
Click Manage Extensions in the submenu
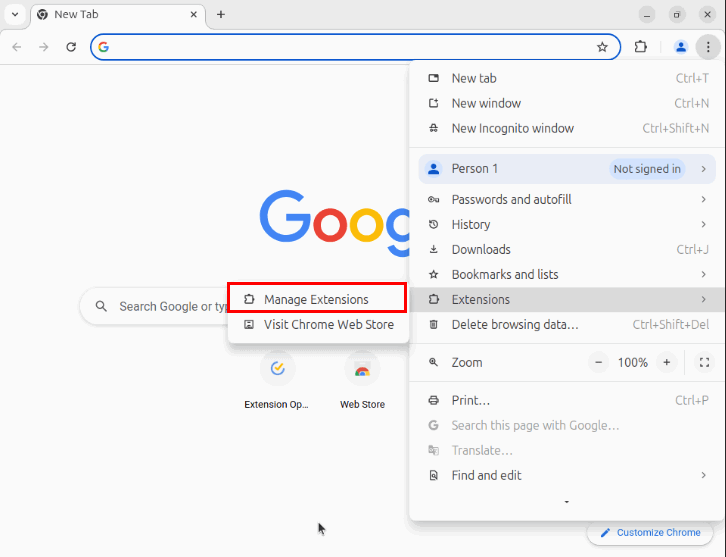[x=317, y=300]
